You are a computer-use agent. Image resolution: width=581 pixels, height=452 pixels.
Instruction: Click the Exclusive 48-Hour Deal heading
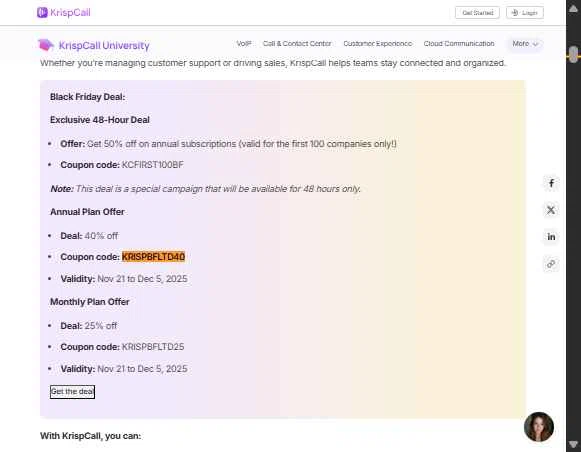pyautogui.click(x=100, y=120)
